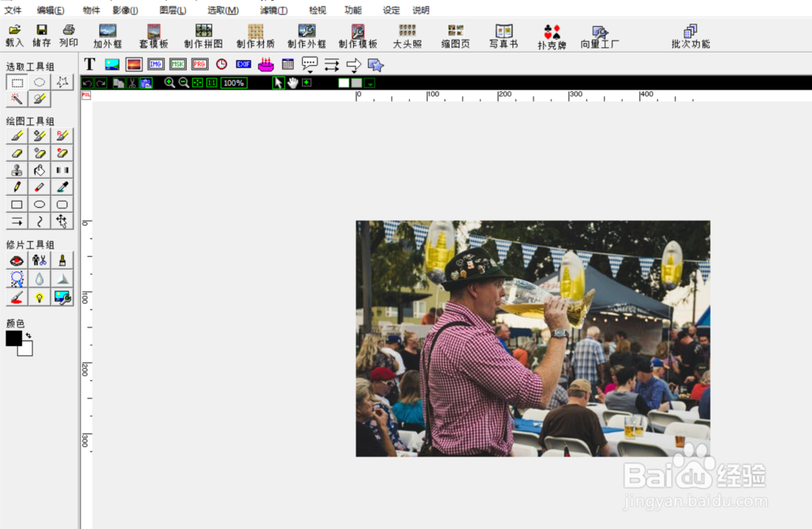Swap foreground and background colors arrow

coord(28,336)
